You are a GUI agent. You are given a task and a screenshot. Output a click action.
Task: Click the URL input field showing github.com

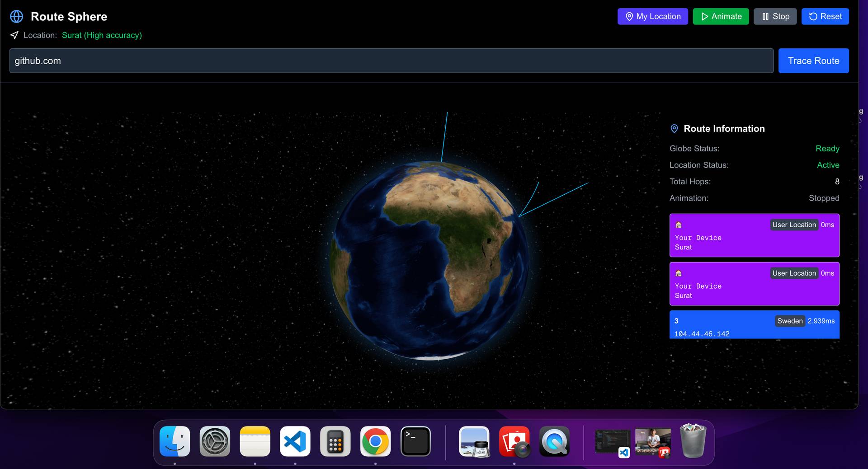[389, 61]
